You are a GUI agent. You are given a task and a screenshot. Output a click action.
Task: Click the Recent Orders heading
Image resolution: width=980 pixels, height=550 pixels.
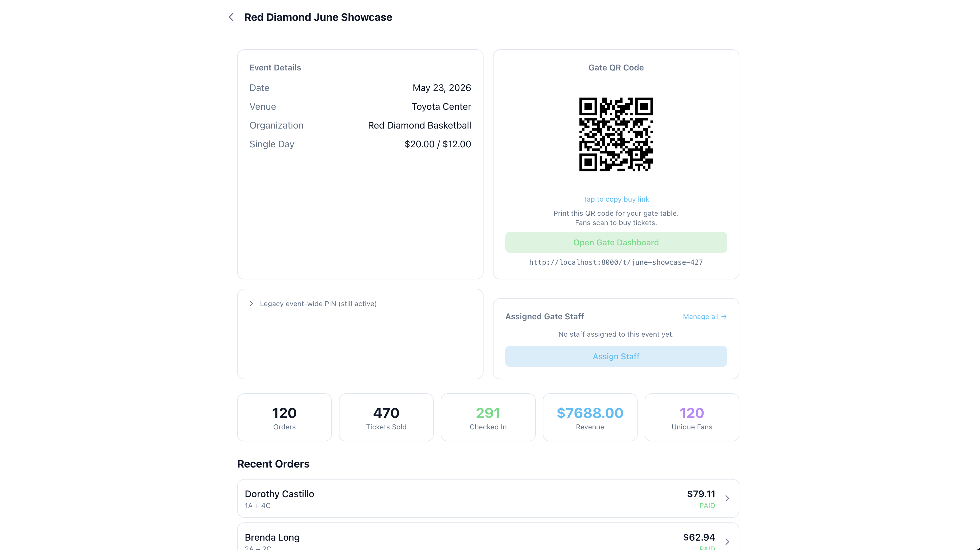(273, 464)
